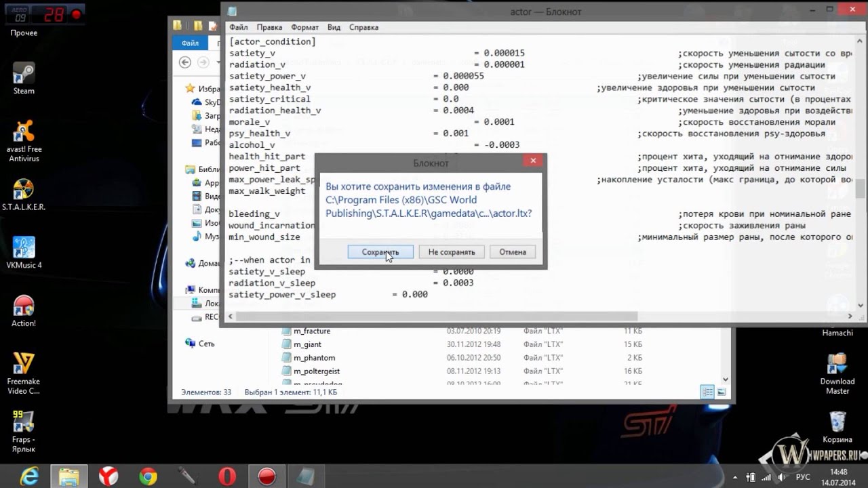Switch Explorer to large thumbnails view icon
The width and height of the screenshot is (868, 488).
[722, 392]
